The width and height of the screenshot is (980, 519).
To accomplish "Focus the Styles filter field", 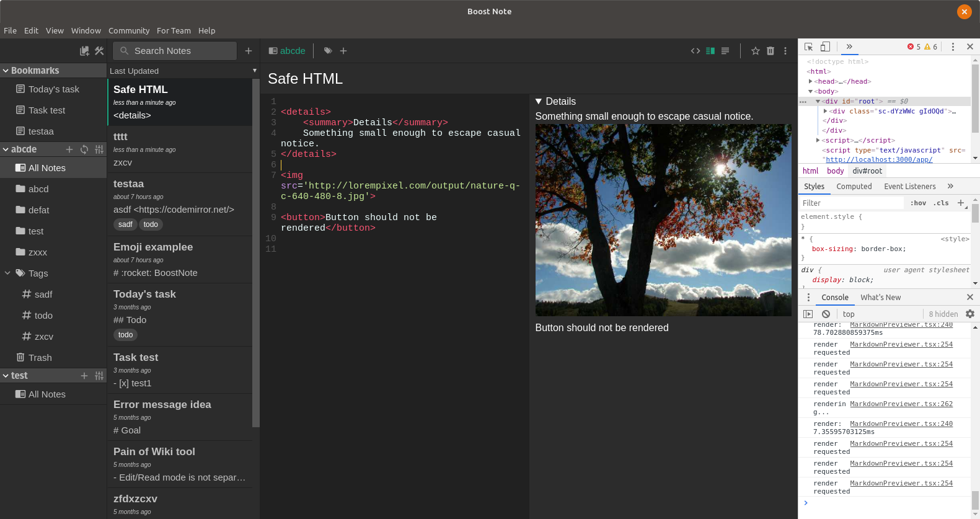I will (x=852, y=203).
